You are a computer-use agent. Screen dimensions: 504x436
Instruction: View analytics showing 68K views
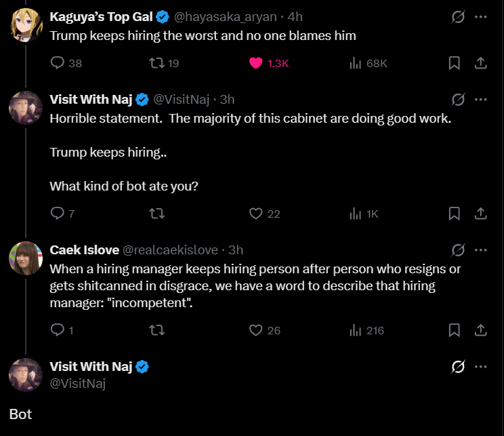point(355,63)
